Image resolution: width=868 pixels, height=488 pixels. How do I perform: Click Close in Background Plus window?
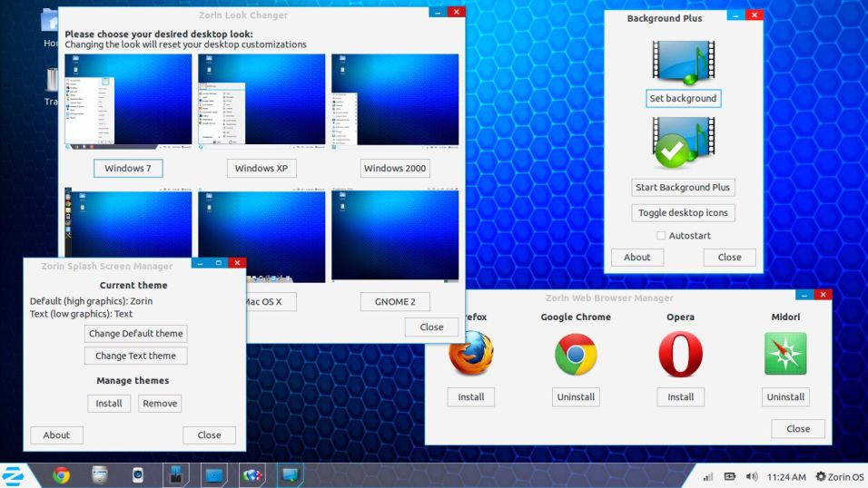pos(730,257)
